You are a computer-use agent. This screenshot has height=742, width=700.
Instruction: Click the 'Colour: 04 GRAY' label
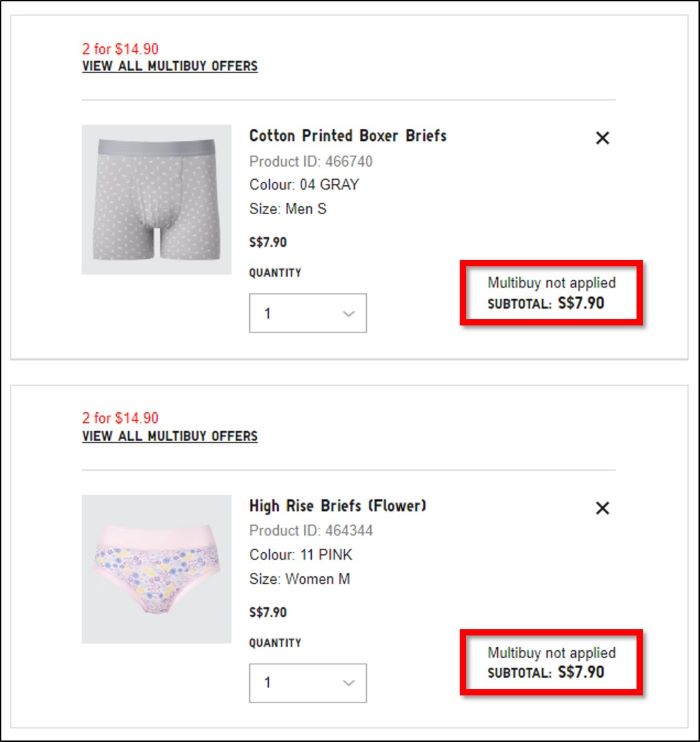point(304,185)
